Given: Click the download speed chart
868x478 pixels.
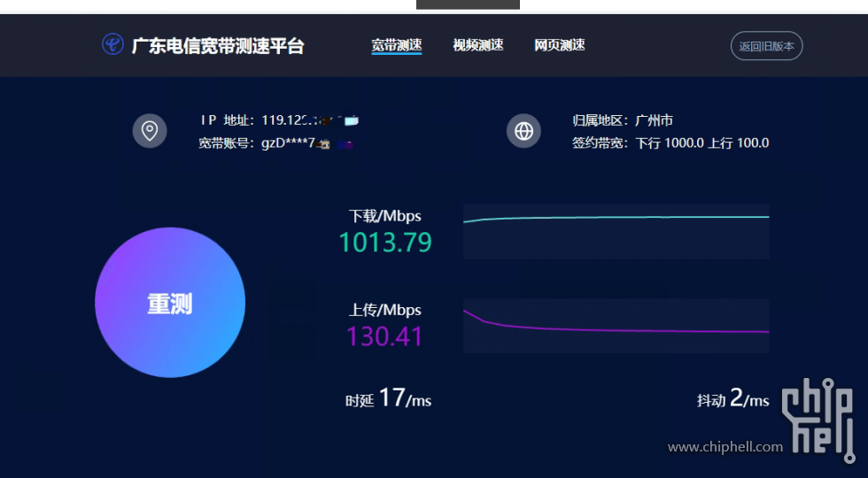Looking at the screenshot, I should coord(616,232).
